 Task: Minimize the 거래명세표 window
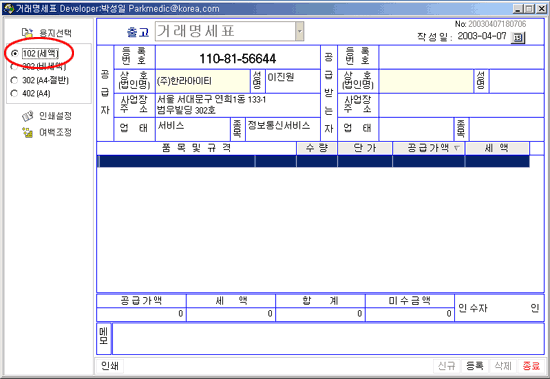pos(518,9)
